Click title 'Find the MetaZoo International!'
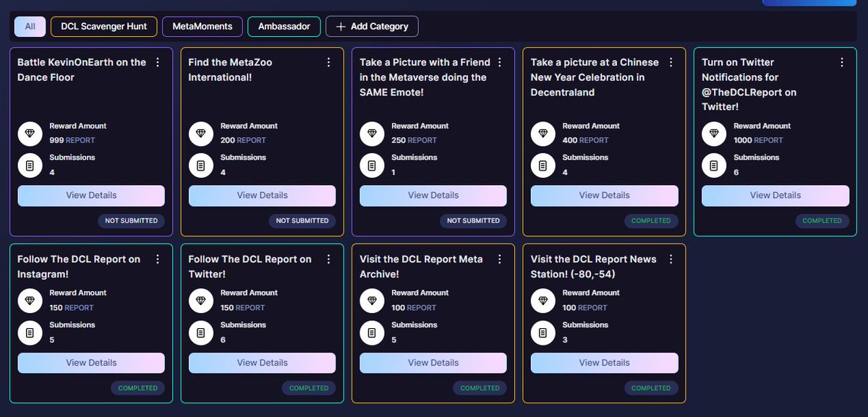This screenshot has height=417, width=868. pos(230,70)
